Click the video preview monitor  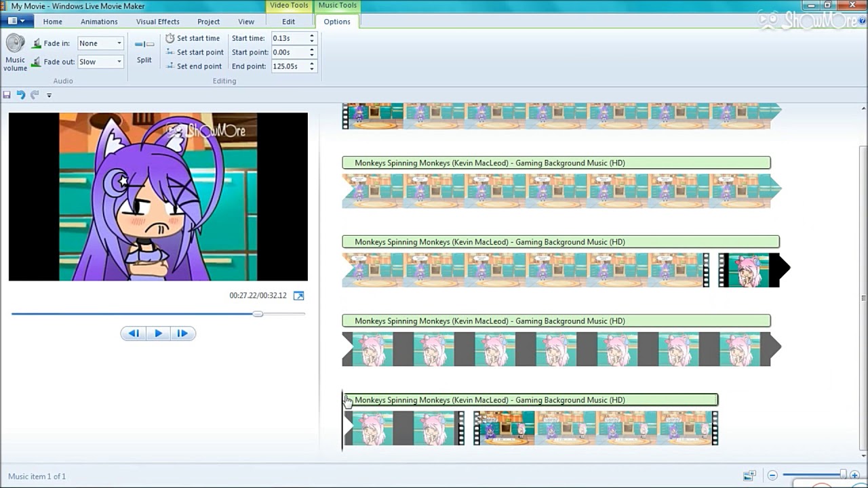click(158, 197)
